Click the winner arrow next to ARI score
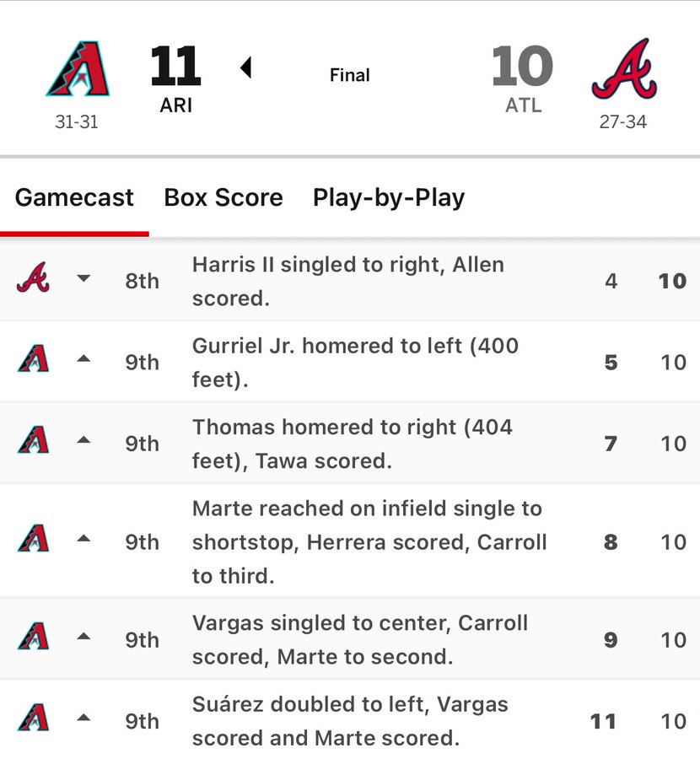 tap(245, 67)
